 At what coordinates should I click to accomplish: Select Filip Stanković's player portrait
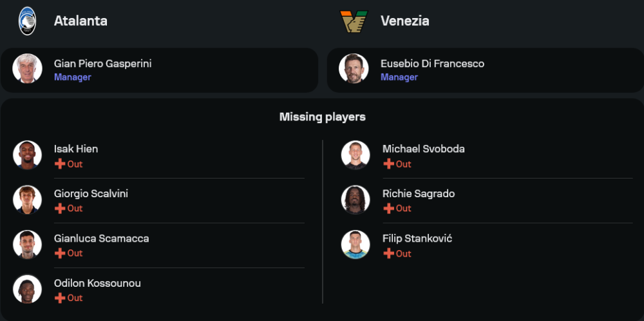355,244
